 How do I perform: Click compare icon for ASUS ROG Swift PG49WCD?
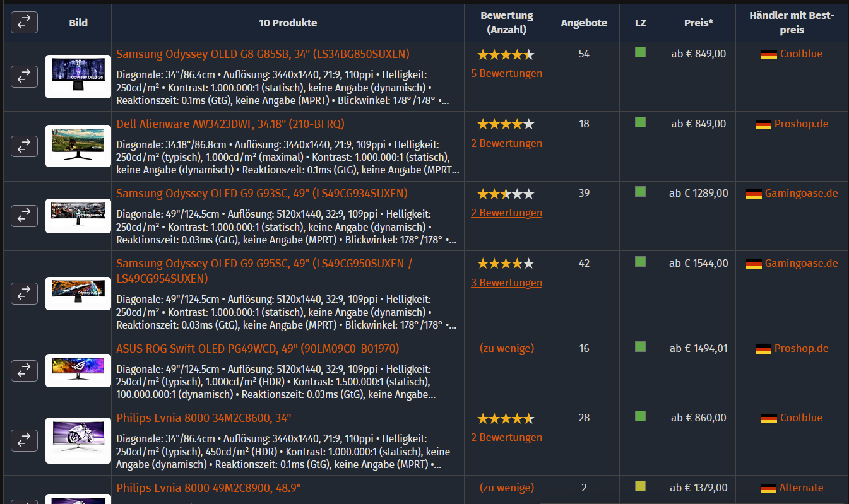coord(24,370)
